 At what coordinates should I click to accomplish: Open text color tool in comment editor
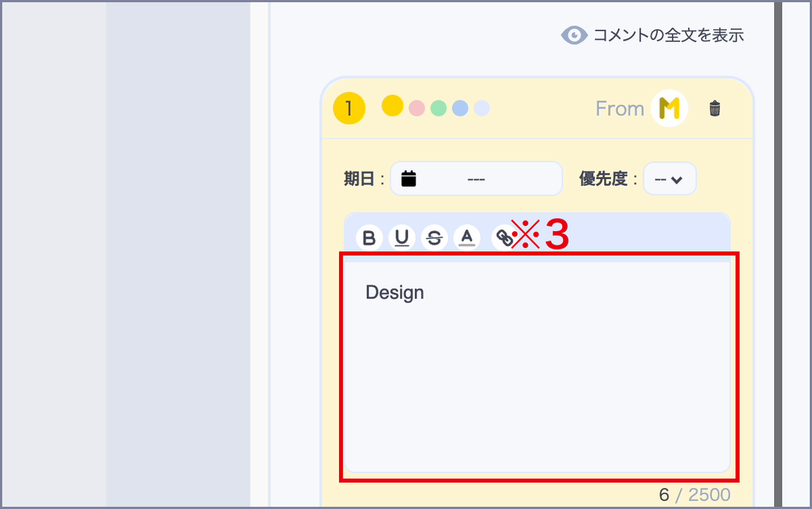click(467, 238)
